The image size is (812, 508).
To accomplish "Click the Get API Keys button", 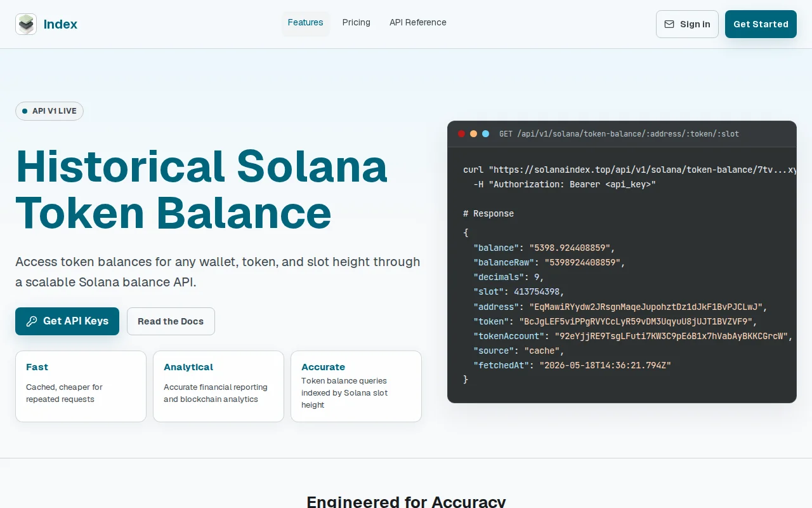I will 67,321.
